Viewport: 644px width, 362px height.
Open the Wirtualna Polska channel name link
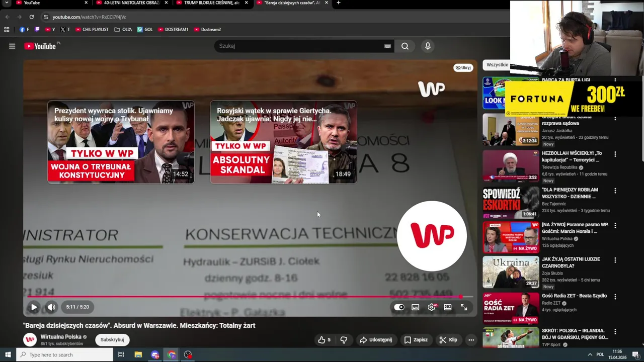coord(61,337)
